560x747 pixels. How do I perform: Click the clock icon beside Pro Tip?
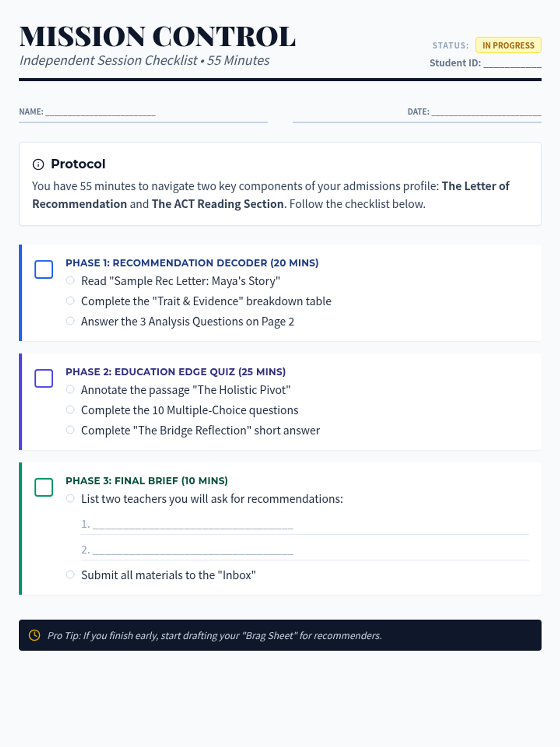[35, 635]
